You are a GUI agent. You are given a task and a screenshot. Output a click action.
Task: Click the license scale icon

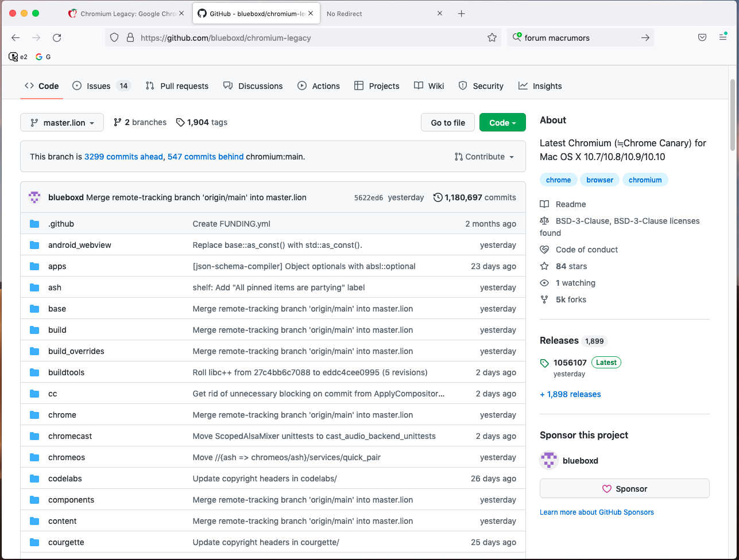(544, 221)
